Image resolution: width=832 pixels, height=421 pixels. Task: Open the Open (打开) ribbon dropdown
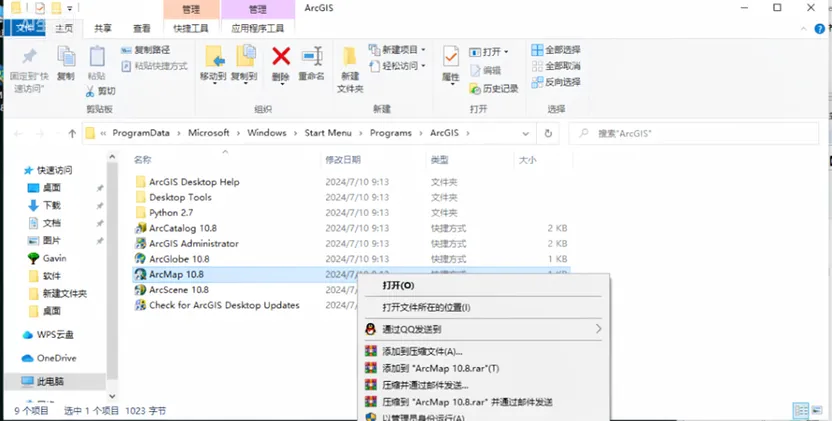(x=489, y=52)
